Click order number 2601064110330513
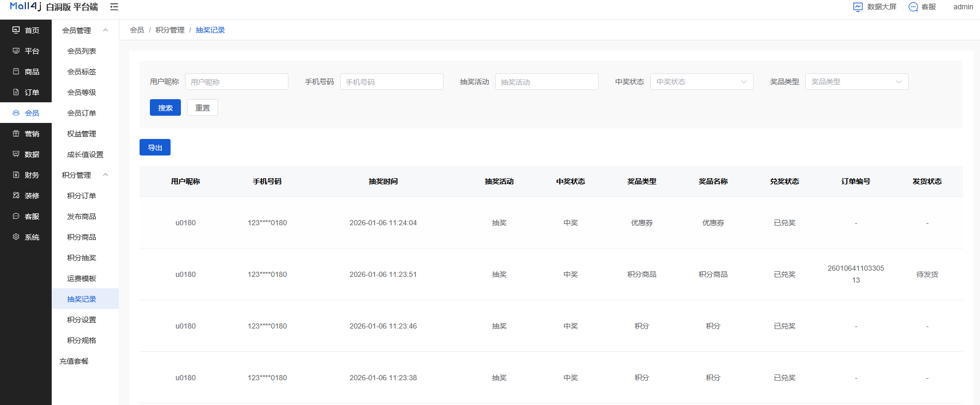This screenshot has width=980, height=405. (856, 274)
